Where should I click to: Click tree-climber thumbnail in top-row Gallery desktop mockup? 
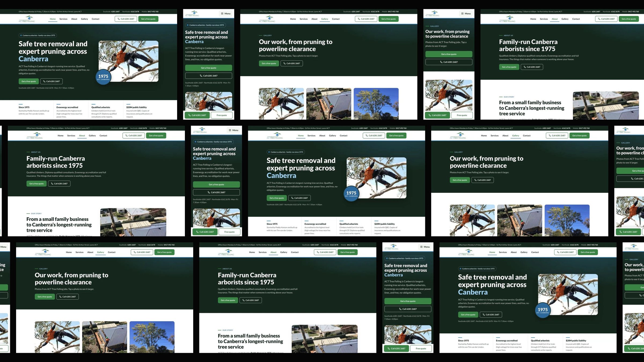click(281, 104)
